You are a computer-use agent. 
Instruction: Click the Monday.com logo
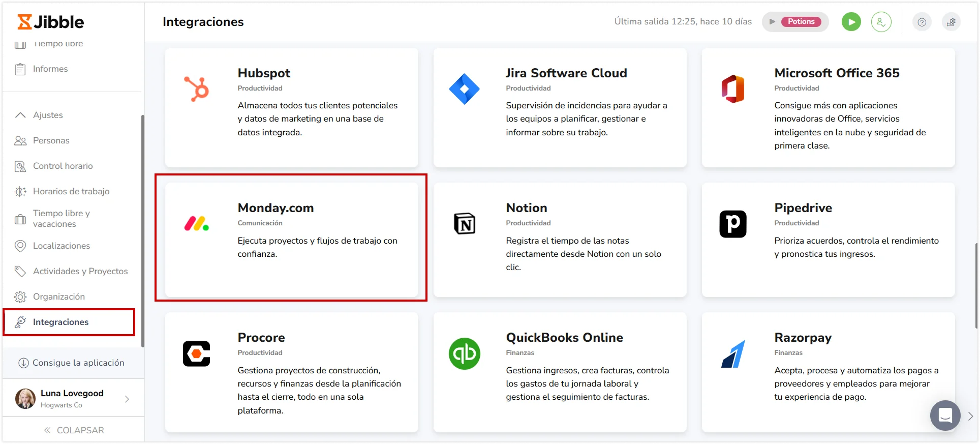tap(196, 223)
